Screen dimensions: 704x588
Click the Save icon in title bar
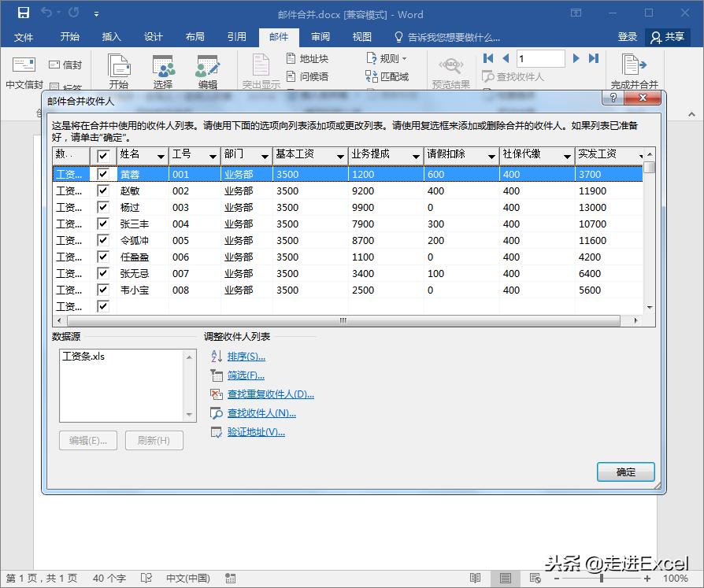(23, 13)
